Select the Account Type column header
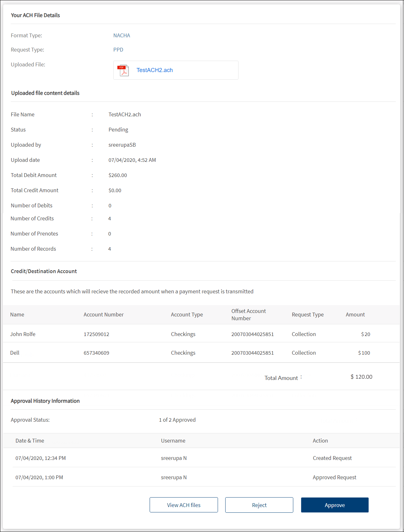Screen dimensions: 404x532 (x=187, y=315)
